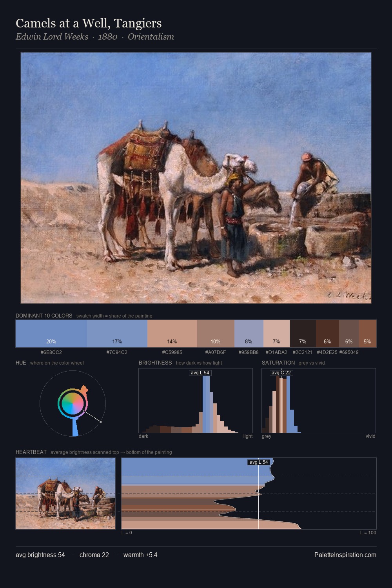Click the hex code #C59985
The height and width of the screenshot is (588, 392).
172,352
